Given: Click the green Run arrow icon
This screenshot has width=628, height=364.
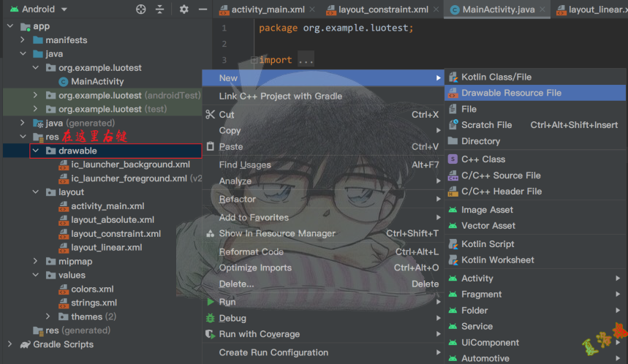Looking at the screenshot, I should [x=210, y=302].
